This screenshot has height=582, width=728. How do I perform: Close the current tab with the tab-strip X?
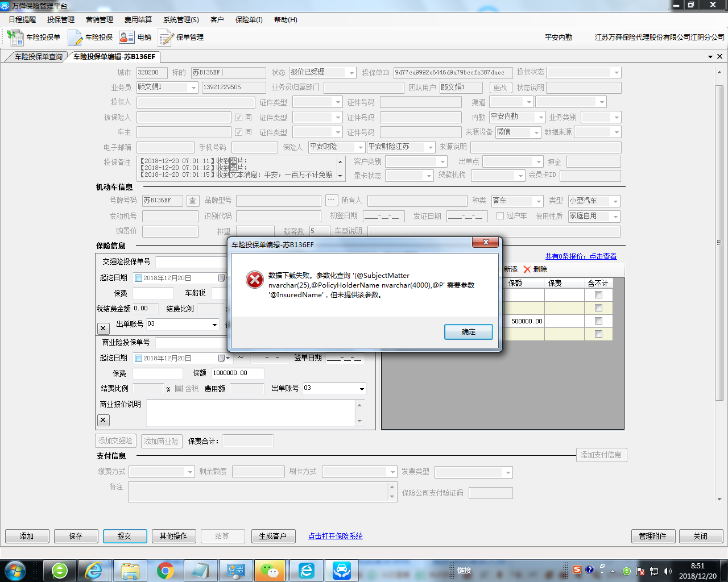[719, 56]
